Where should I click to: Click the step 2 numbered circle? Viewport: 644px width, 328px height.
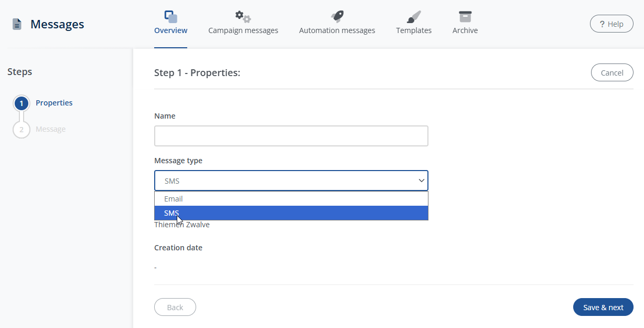pyautogui.click(x=22, y=130)
